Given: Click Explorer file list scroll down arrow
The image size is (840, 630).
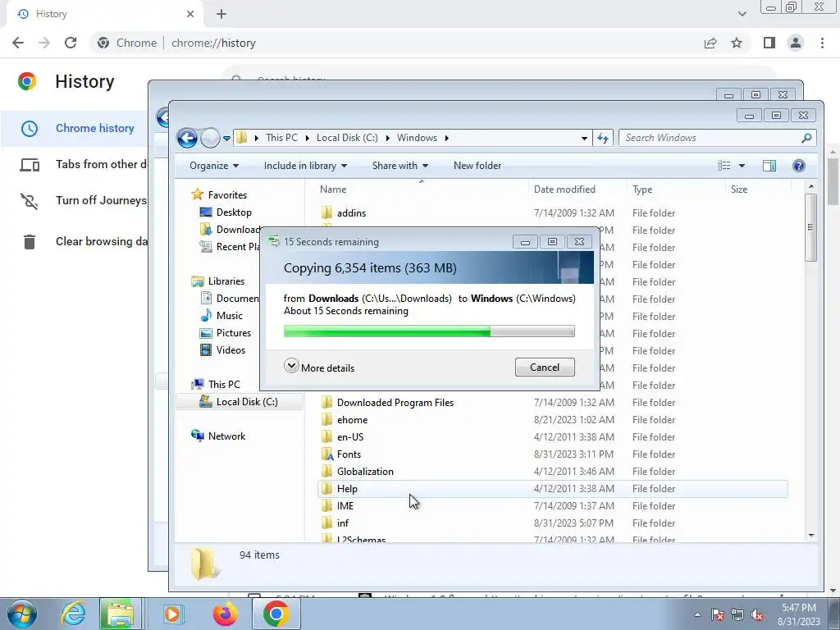Looking at the screenshot, I should coord(811,535).
